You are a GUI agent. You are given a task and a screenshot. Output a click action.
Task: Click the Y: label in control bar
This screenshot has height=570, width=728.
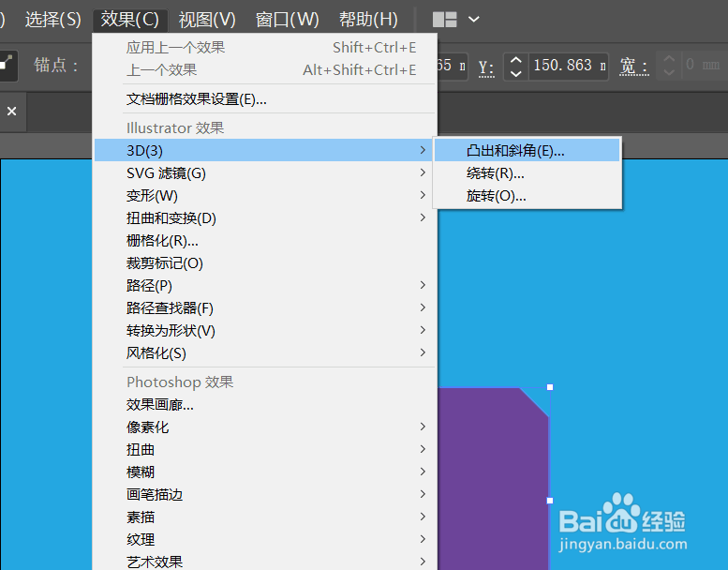pyautogui.click(x=486, y=67)
